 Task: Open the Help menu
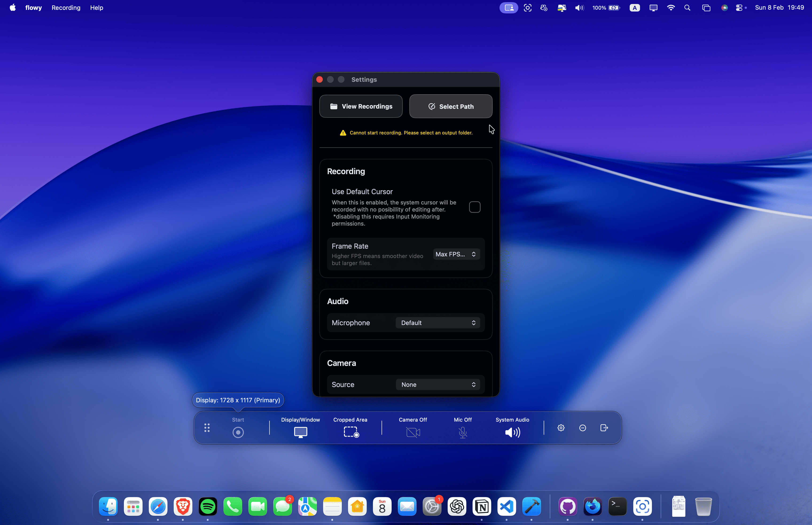pyautogui.click(x=96, y=8)
